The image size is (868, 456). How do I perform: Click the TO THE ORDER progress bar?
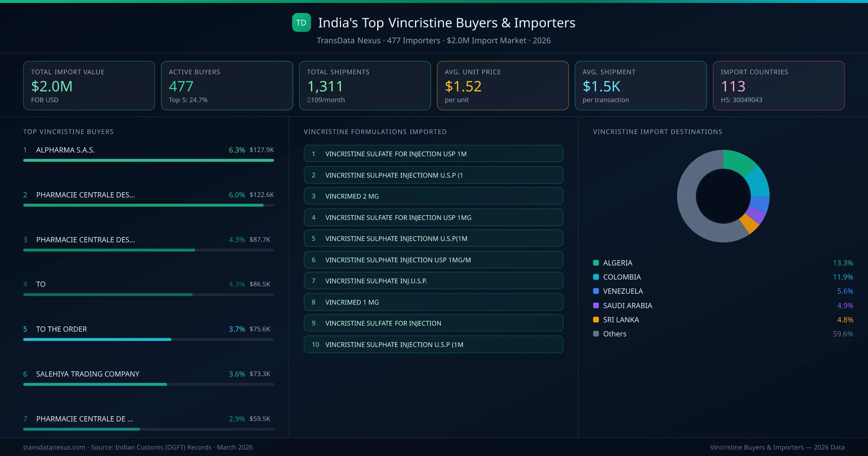[x=98, y=339]
